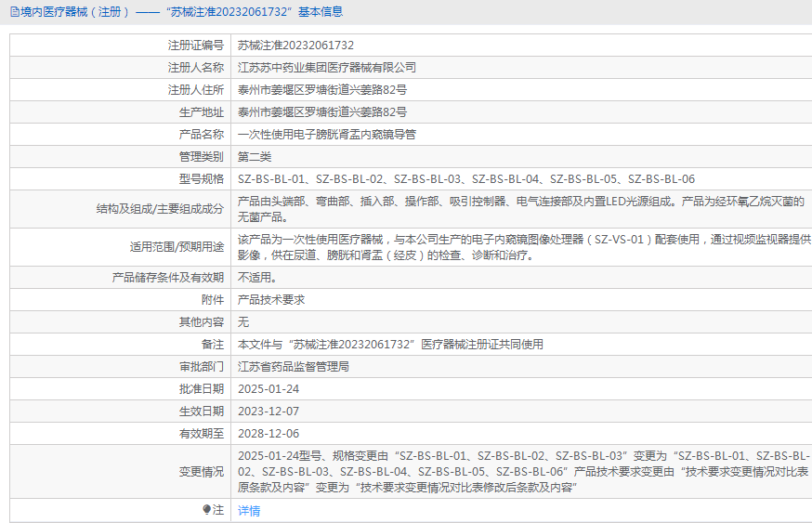
Task: Click the 结构及组成/主要组成成分 label
Action: pyautogui.click(x=160, y=209)
